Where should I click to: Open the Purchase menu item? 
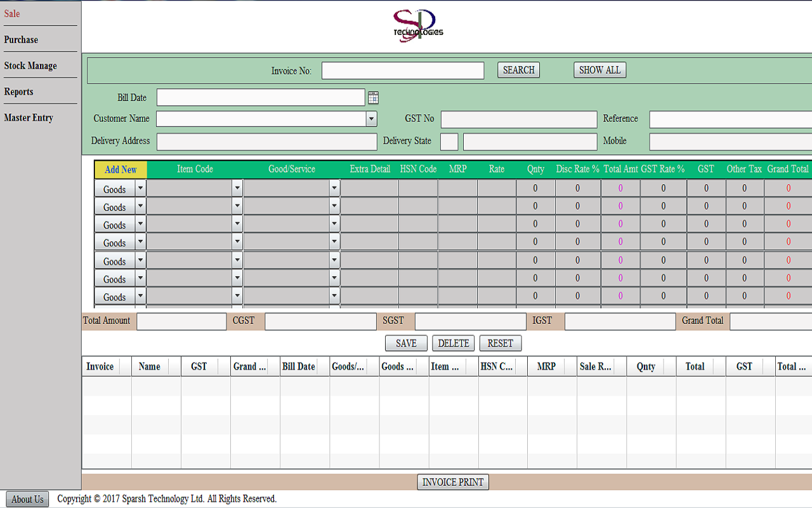(x=21, y=39)
